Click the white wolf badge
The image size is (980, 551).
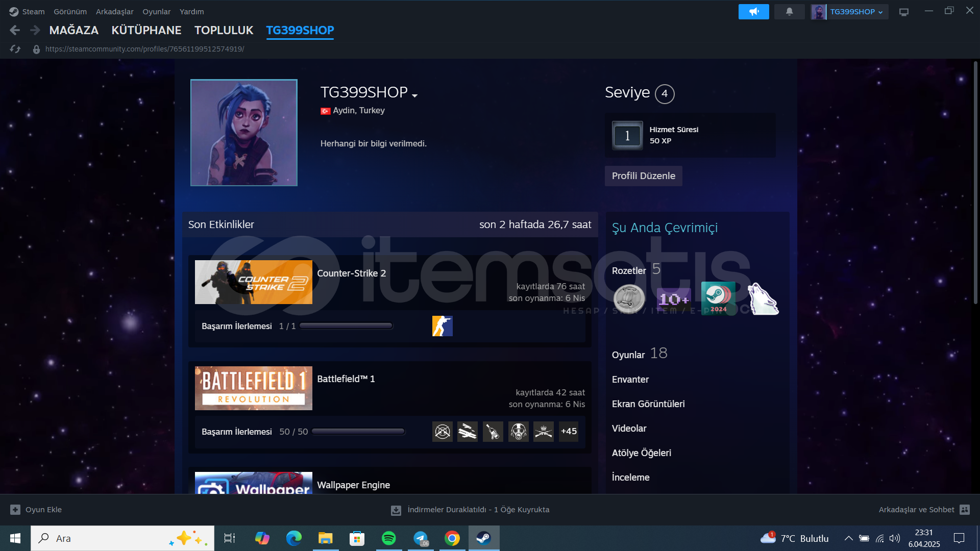(x=763, y=298)
